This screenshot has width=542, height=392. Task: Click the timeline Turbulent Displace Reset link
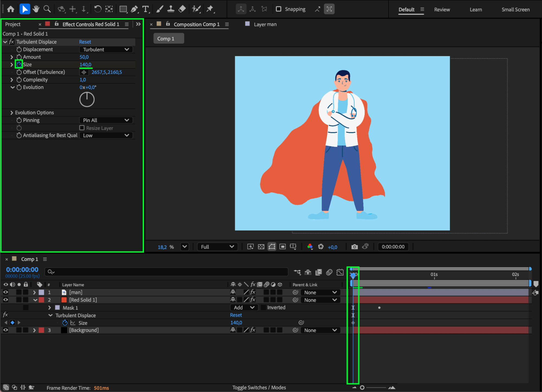pyautogui.click(x=236, y=315)
